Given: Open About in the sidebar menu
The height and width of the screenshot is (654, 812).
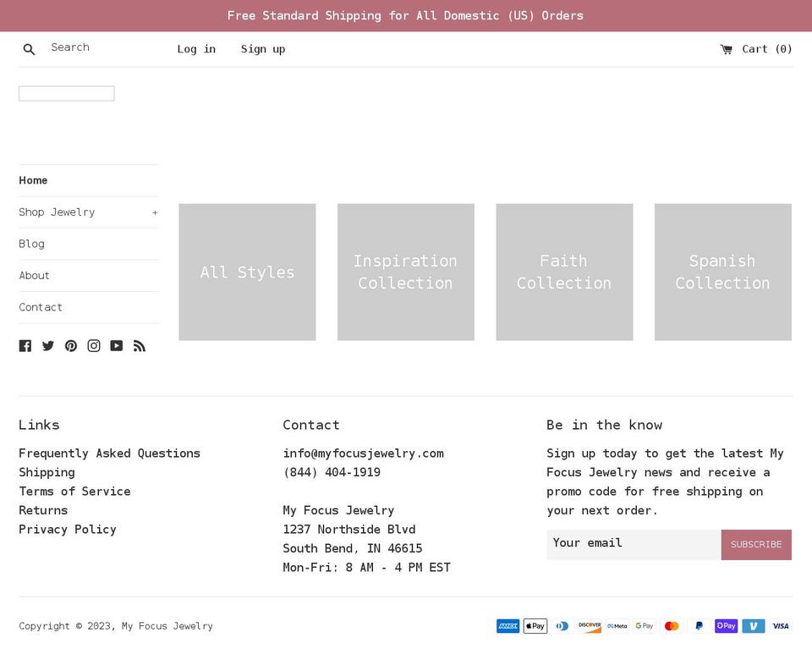Looking at the screenshot, I should click(x=34, y=276).
